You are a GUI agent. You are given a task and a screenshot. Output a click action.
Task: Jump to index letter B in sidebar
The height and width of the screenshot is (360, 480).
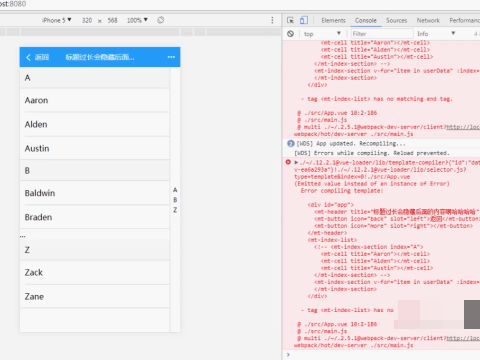175,200
